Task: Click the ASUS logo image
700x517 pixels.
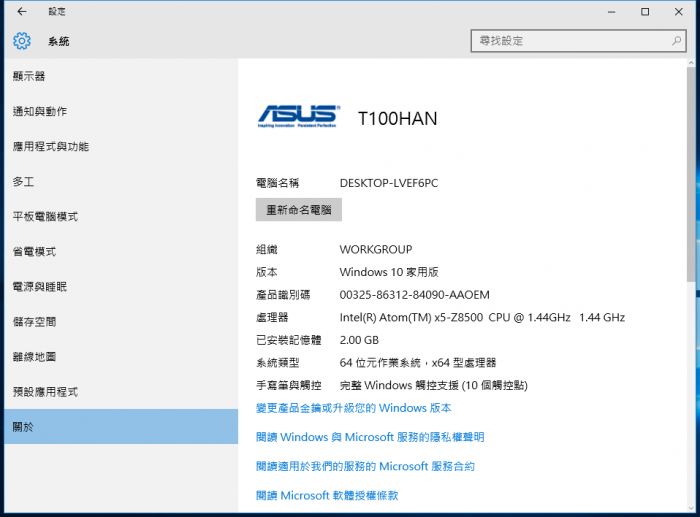Action: point(299,117)
